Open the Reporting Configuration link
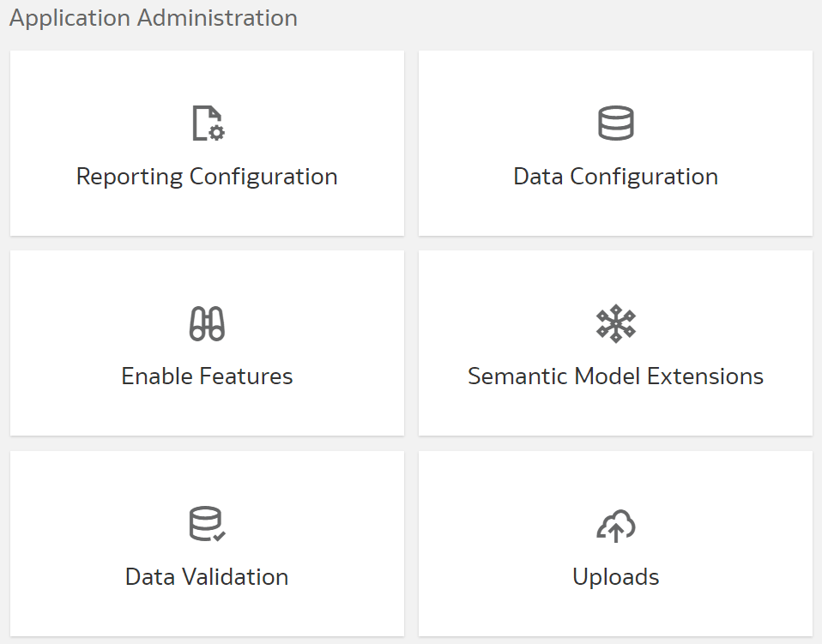Image resolution: width=822 pixels, height=644 pixels. point(206,177)
